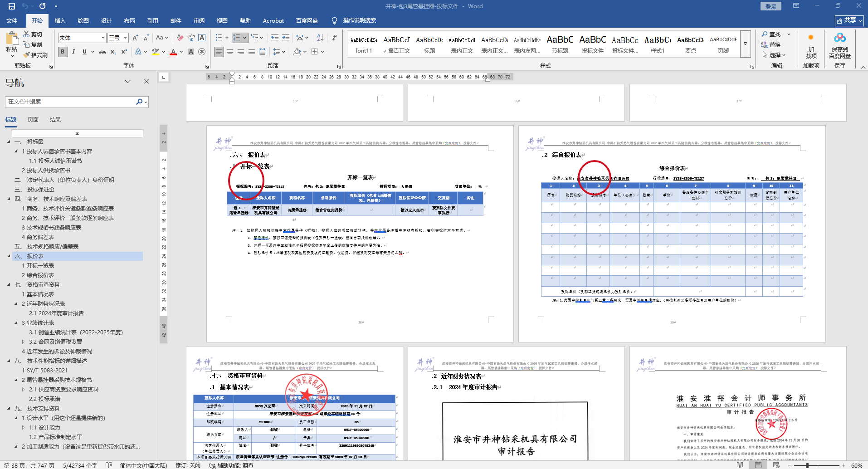
Task: Toggle italic formatting
Action: (73, 52)
